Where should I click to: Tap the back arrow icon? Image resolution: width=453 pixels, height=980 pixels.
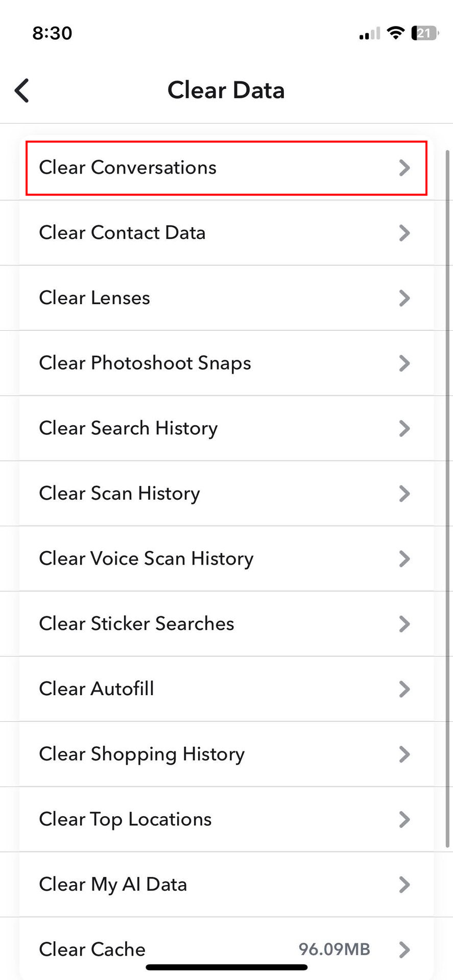point(22,91)
